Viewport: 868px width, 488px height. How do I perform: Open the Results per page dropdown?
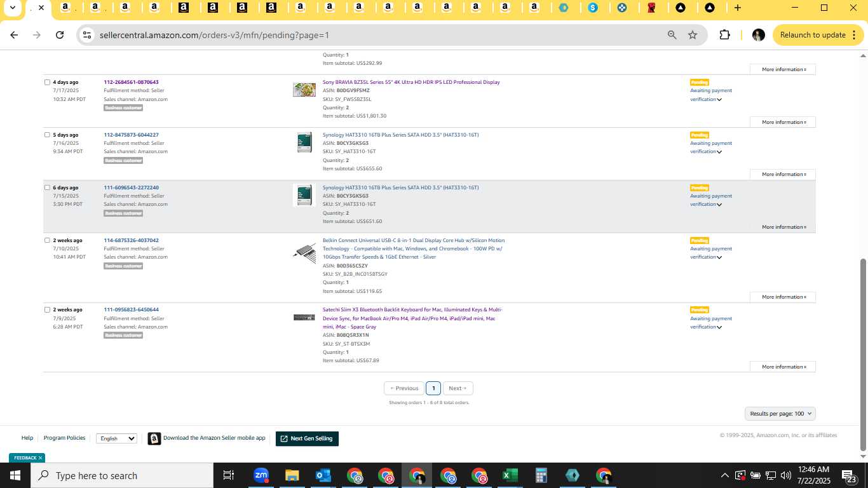780,414
